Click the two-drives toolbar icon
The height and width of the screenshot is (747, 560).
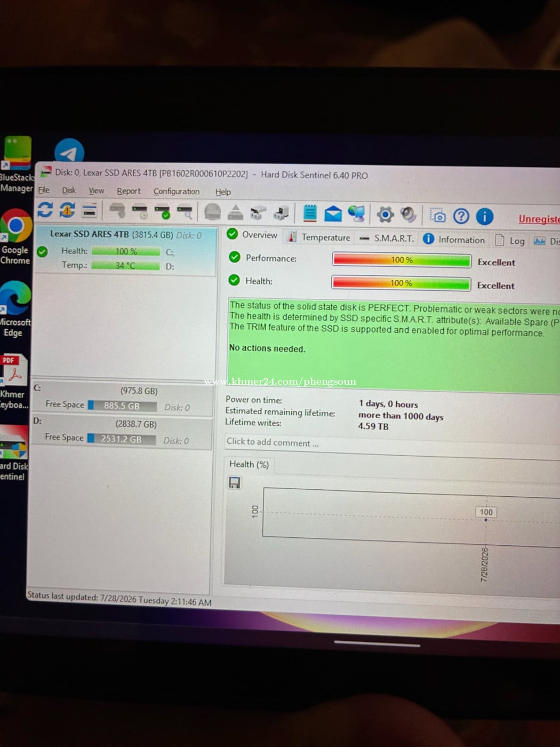(x=258, y=213)
